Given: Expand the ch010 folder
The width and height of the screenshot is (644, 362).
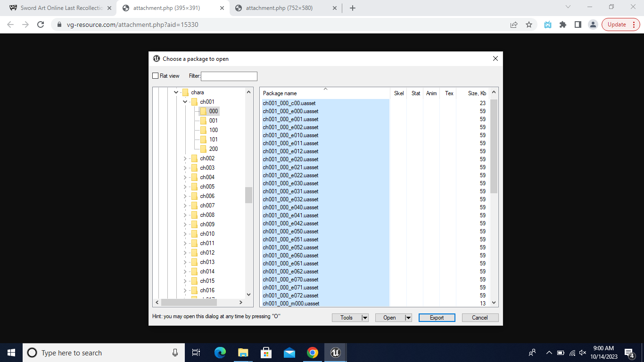Looking at the screenshot, I should 185,234.
